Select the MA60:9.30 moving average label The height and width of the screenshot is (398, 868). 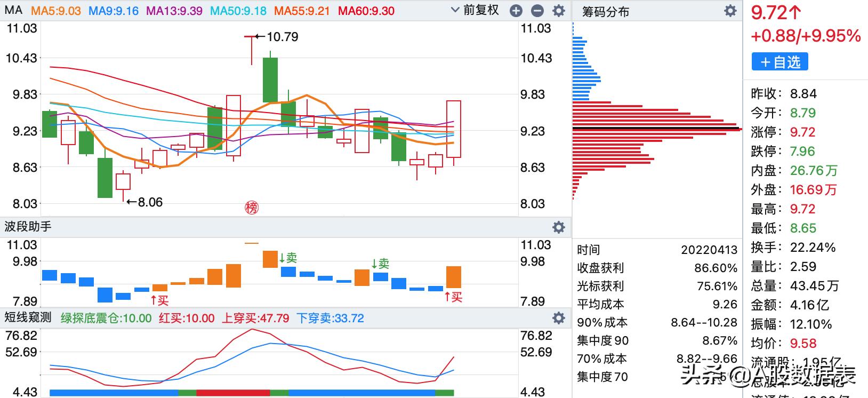coord(366,11)
